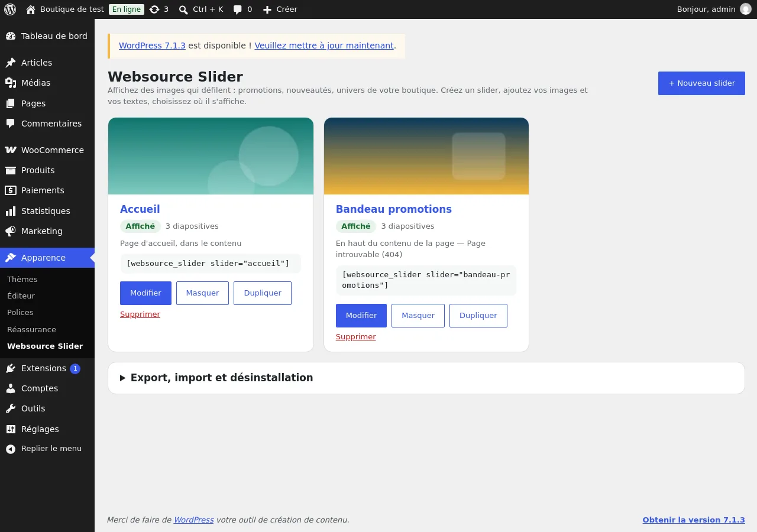Click the Produits box icon
Screen dimensions: 757x532
coord(11,170)
